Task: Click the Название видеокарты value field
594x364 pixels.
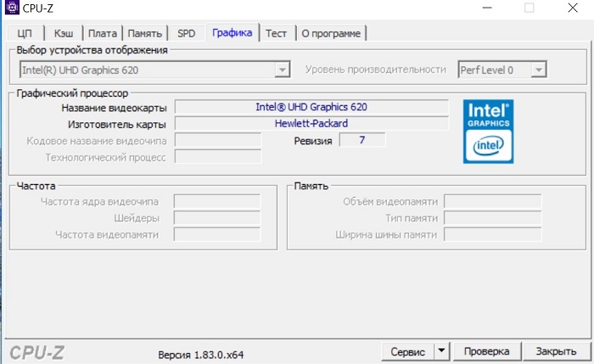Action: pos(311,107)
